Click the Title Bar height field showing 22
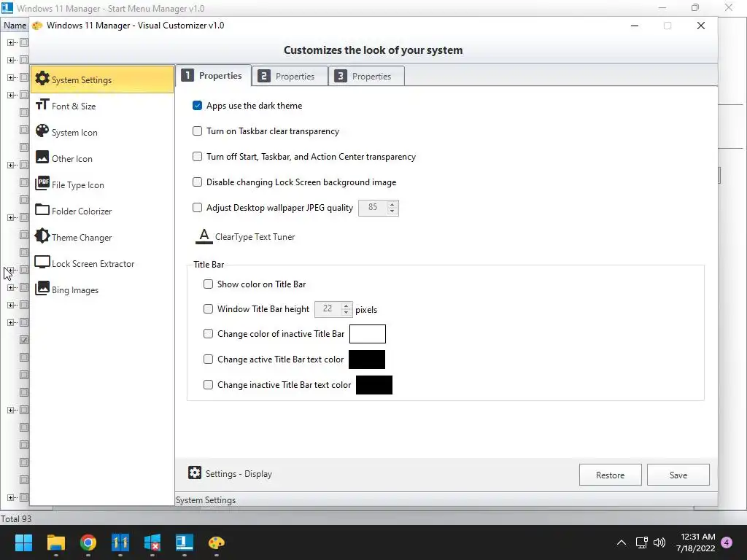Image resolution: width=747 pixels, height=560 pixels. (x=328, y=309)
